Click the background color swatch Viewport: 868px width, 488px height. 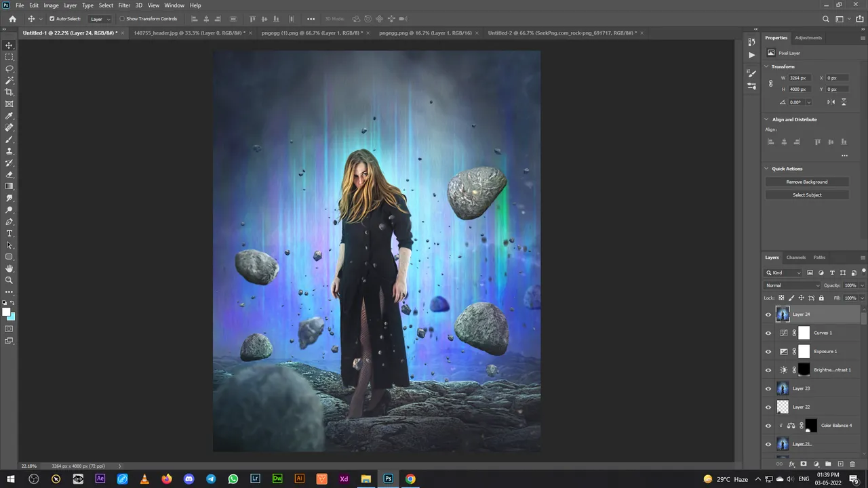pos(12,317)
